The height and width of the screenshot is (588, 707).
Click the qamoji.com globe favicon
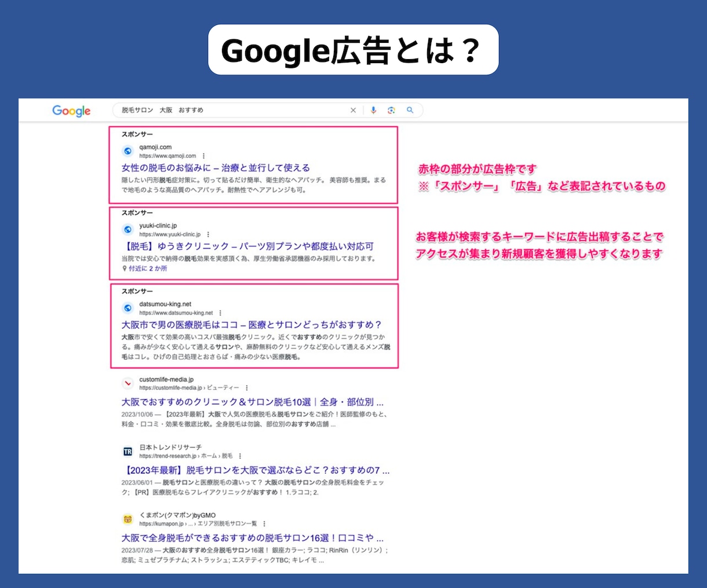pos(128,151)
